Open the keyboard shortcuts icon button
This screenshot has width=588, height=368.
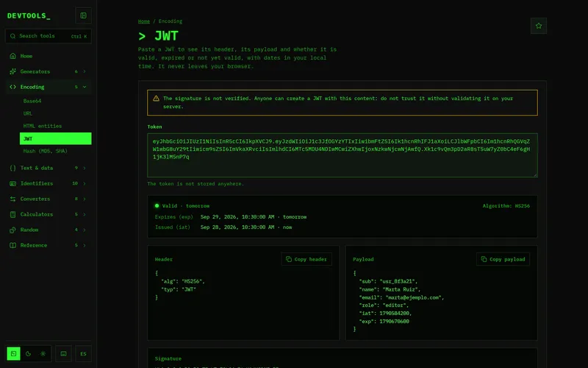63,354
